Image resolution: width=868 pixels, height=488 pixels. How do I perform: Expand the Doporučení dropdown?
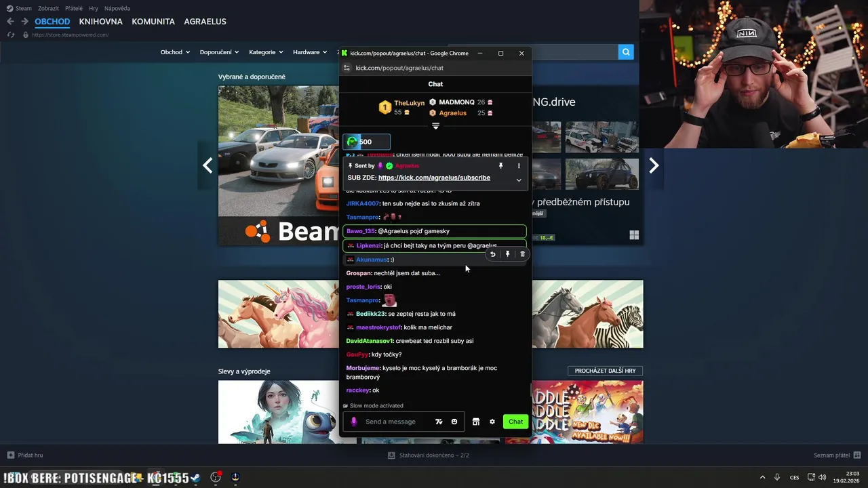[219, 52]
